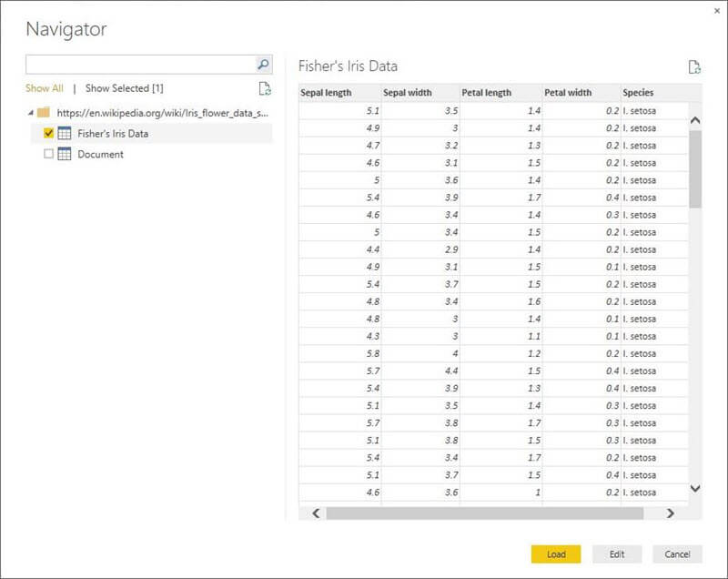The image size is (728, 579).
Task: Click the 3.2 sepal width cell
Action: click(x=420, y=146)
